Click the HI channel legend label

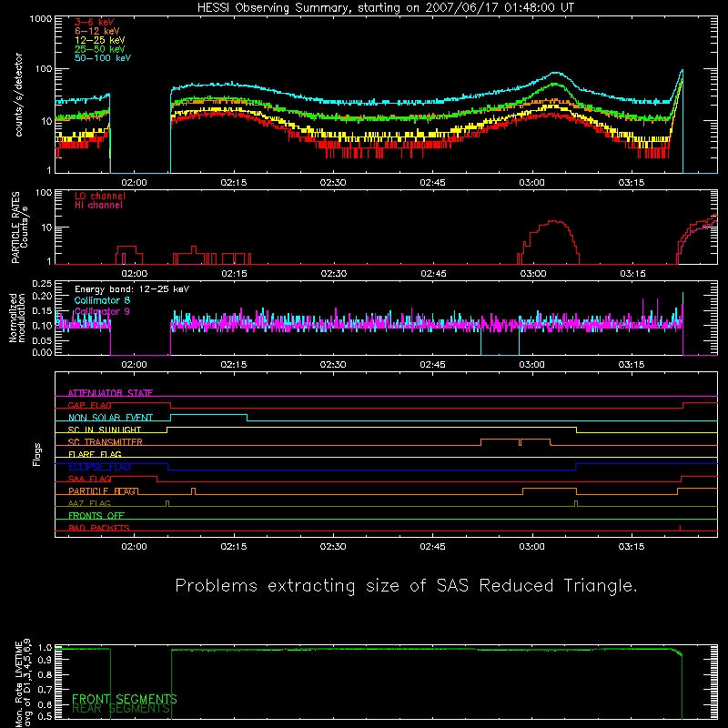point(98,206)
